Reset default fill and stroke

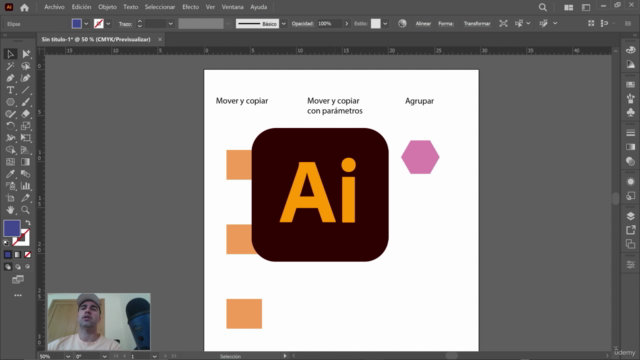pos(7,243)
